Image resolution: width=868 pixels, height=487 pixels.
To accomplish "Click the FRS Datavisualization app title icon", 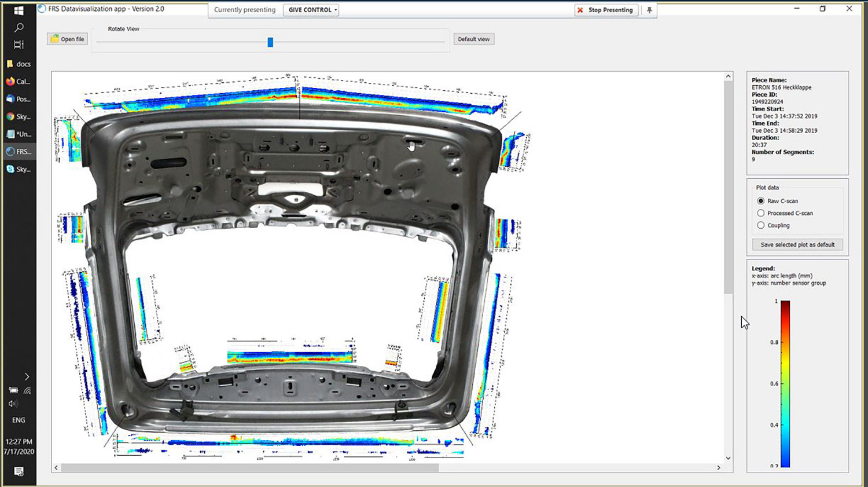I will click(x=42, y=9).
